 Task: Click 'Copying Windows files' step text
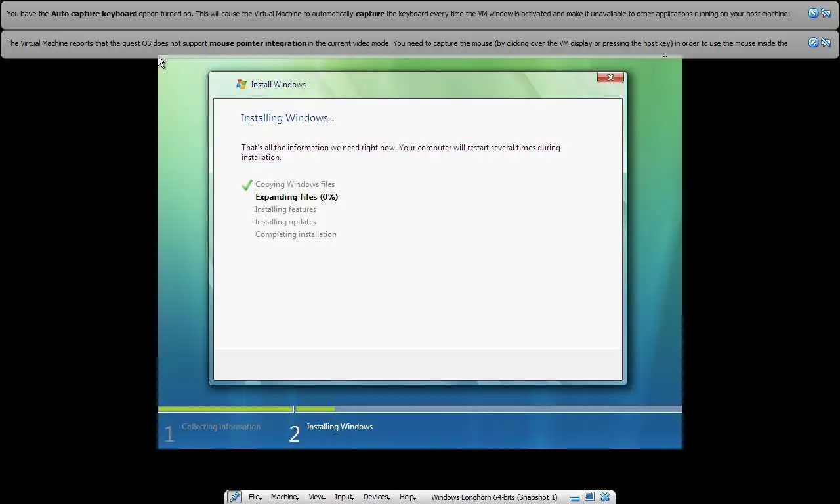[x=295, y=184]
